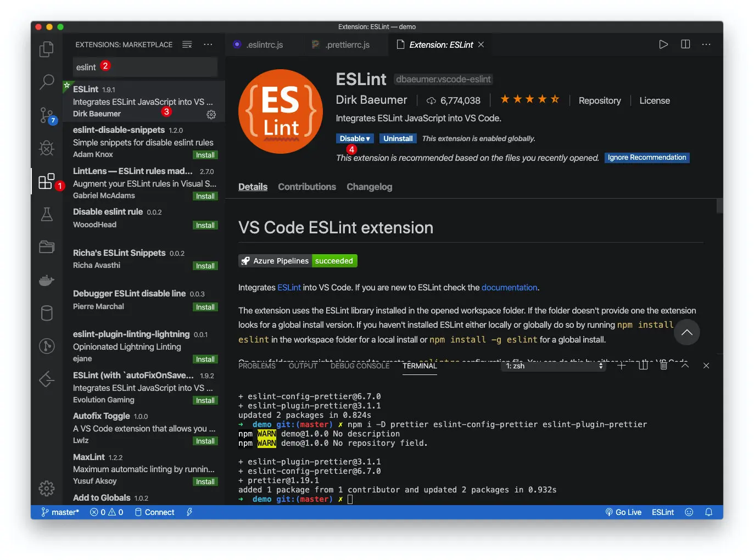Open the Manage gear at activity bar bottom
This screenshot has height=560, width=754.
(47, 488)
